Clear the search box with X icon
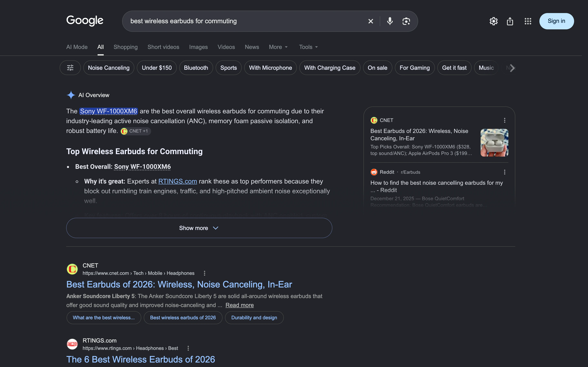Screen dimensions: 588x367 (371, 21)
